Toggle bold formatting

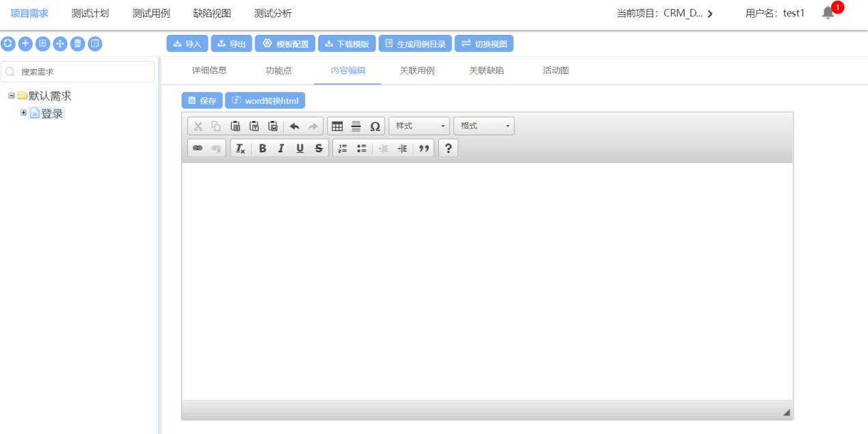[x=262, y=148]
